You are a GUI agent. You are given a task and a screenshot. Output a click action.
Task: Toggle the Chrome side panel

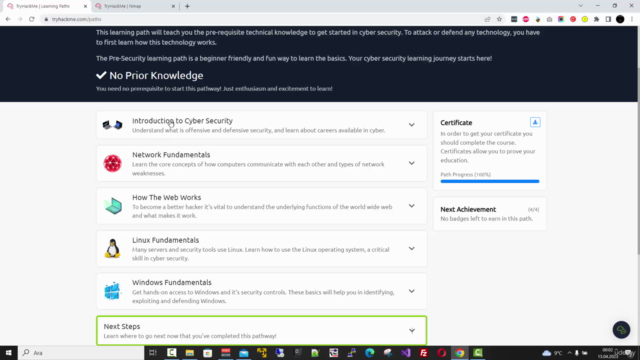pyautogui.click(x=608, y=19)
